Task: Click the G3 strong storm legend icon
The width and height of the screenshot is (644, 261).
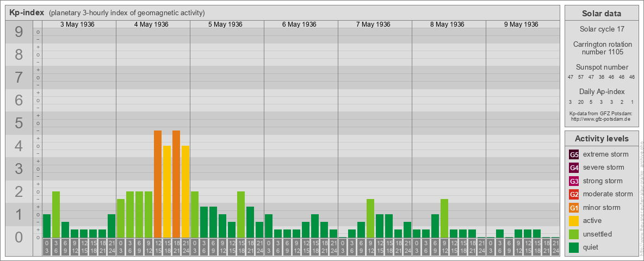Action: 574,181
